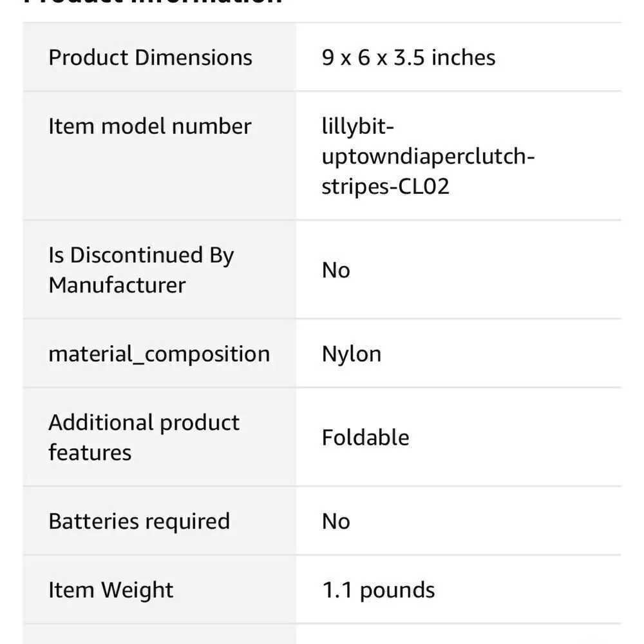
Task: Click the Item model number label
Action: pyautogui.click(x=150, y=126)
